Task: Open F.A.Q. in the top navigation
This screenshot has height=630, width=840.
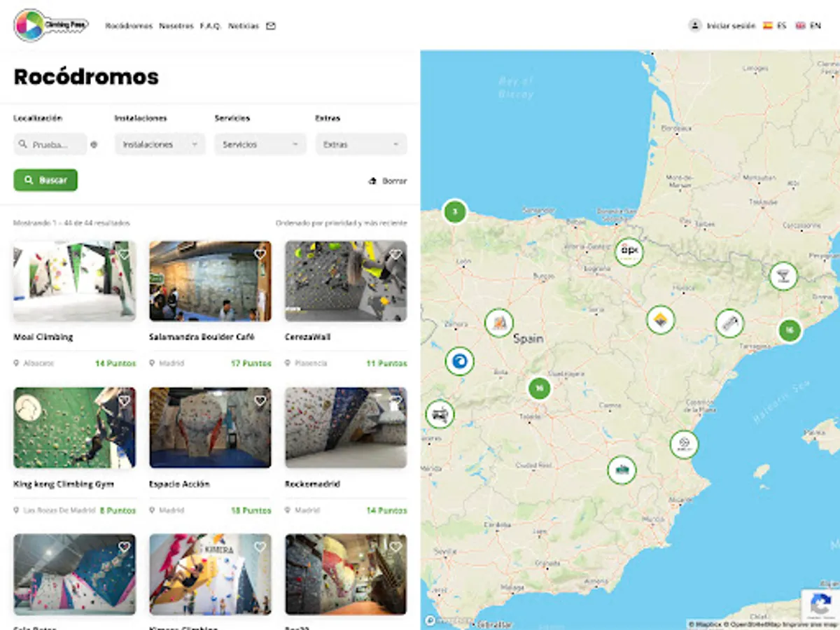Action: point(211,26)
